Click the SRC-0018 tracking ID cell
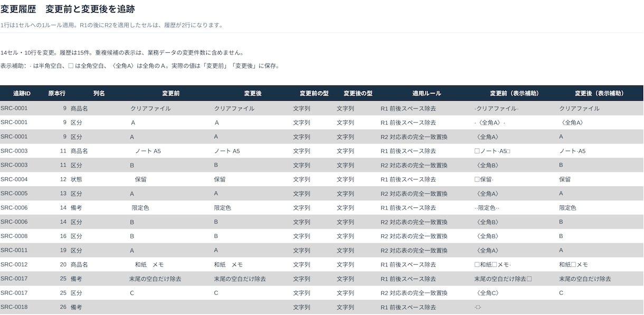 point(14,307)
